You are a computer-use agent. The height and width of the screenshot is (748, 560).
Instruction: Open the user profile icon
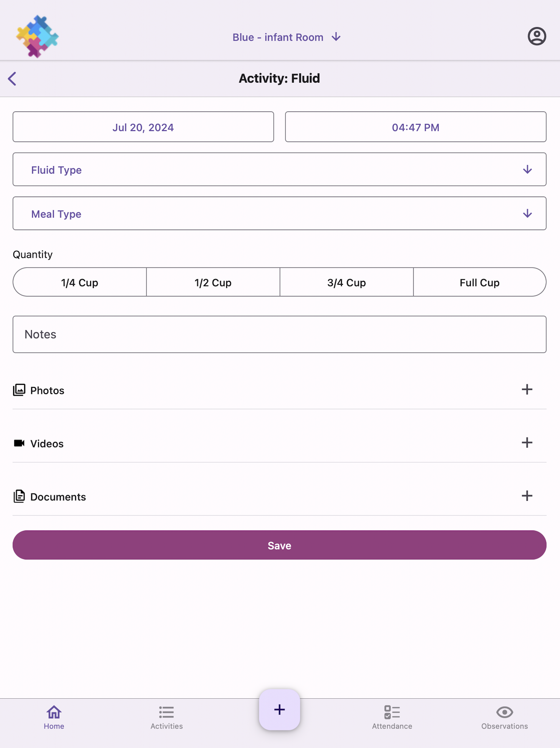(x=537, y=36)
